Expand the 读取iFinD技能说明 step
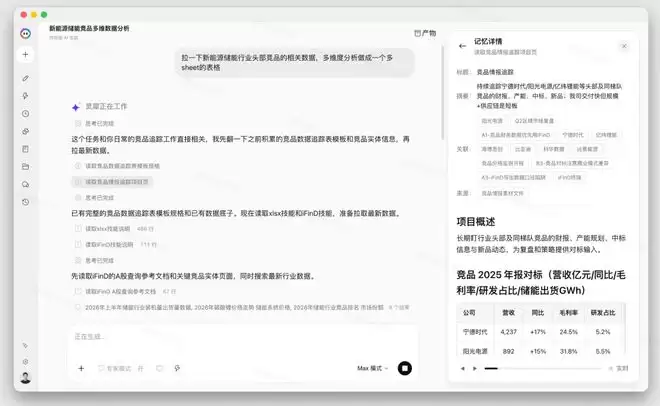 pyautogui.click(x=115, y=244)
